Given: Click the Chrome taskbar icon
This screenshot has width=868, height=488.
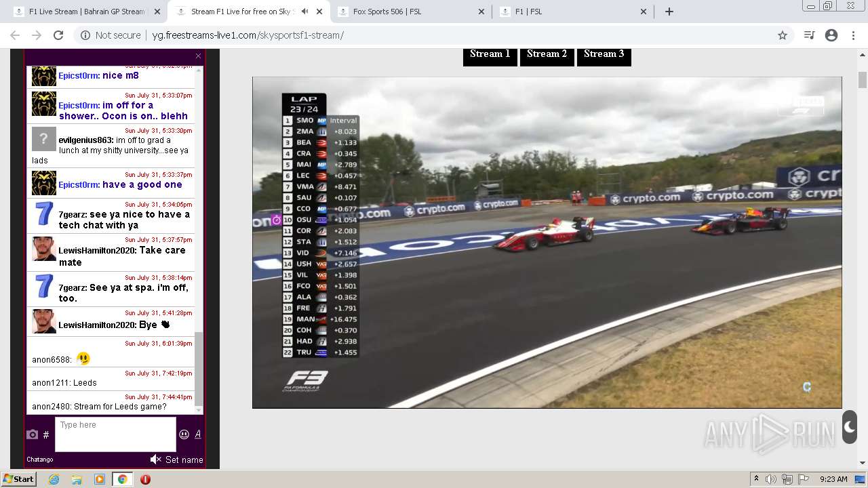Looking at the screenshot, I should click(x=122, y=479).
